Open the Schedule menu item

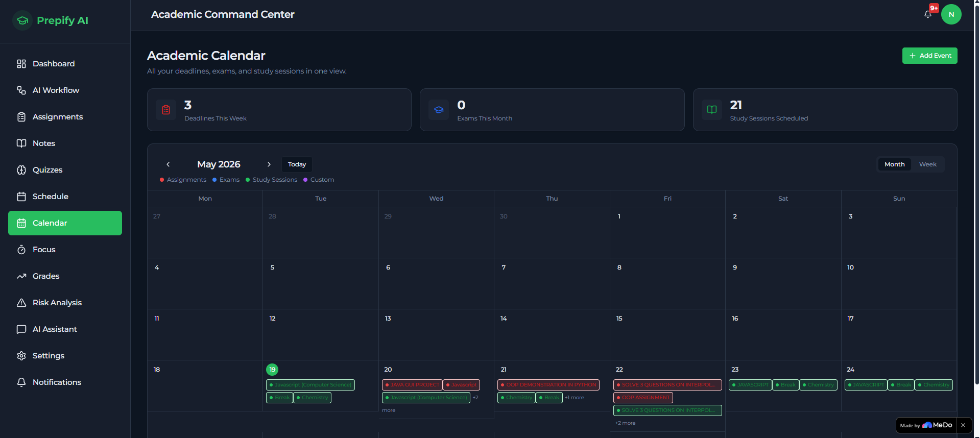tap(65, 197)
